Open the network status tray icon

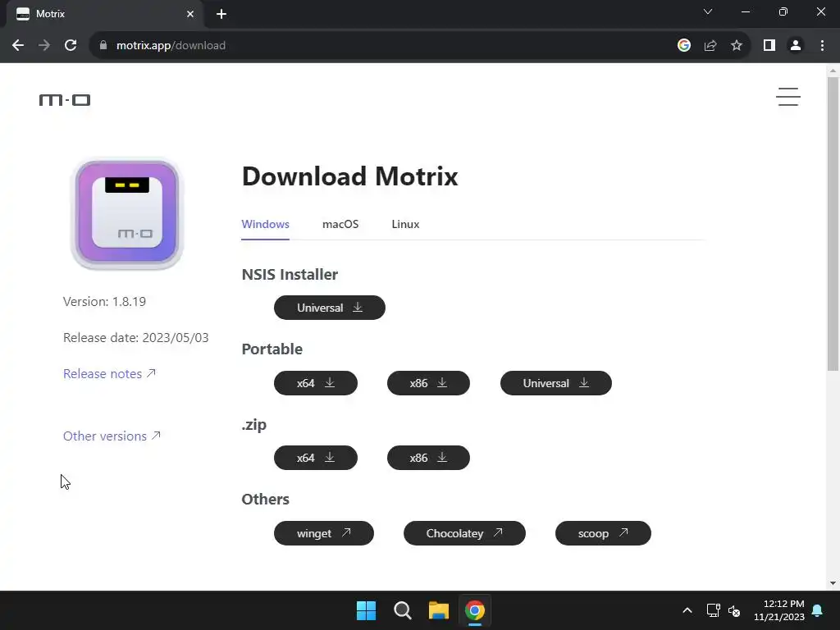coord(713,610)
